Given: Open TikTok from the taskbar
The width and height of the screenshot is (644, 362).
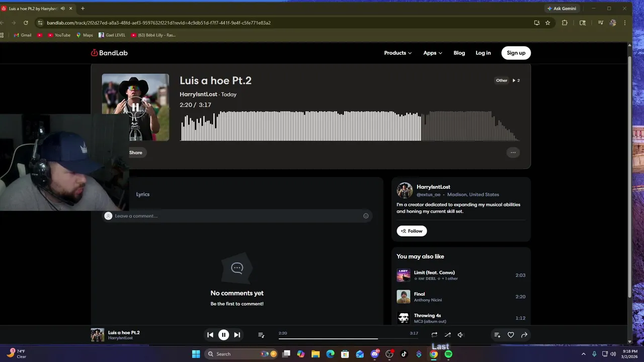Looking at the screenshot, I should tap(404, 354).
